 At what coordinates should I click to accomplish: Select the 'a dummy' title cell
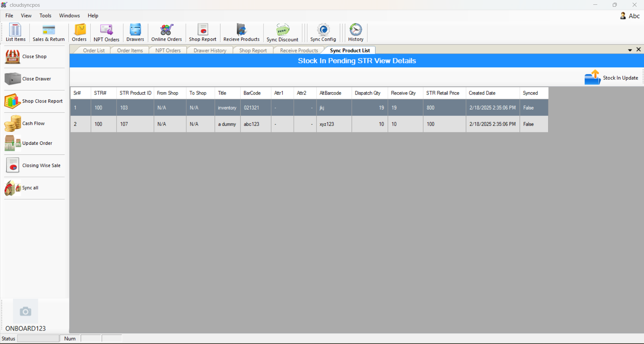point(228,124)
